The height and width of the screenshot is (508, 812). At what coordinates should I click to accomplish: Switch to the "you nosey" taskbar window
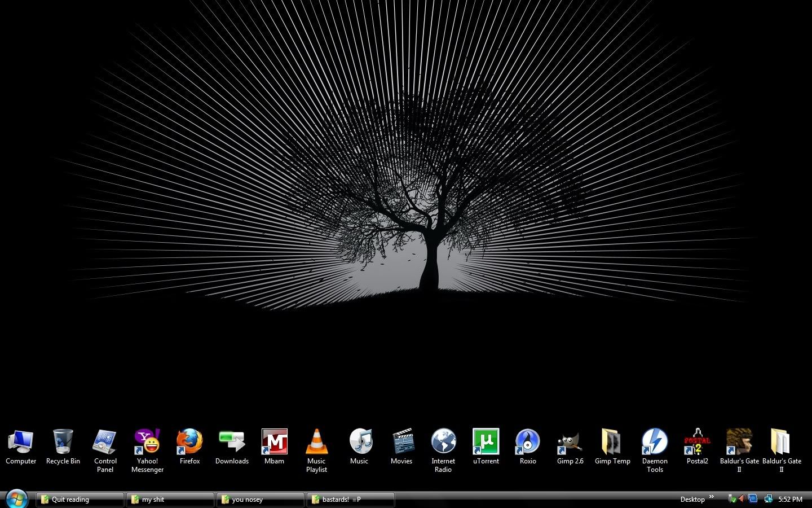click(260, 500)
